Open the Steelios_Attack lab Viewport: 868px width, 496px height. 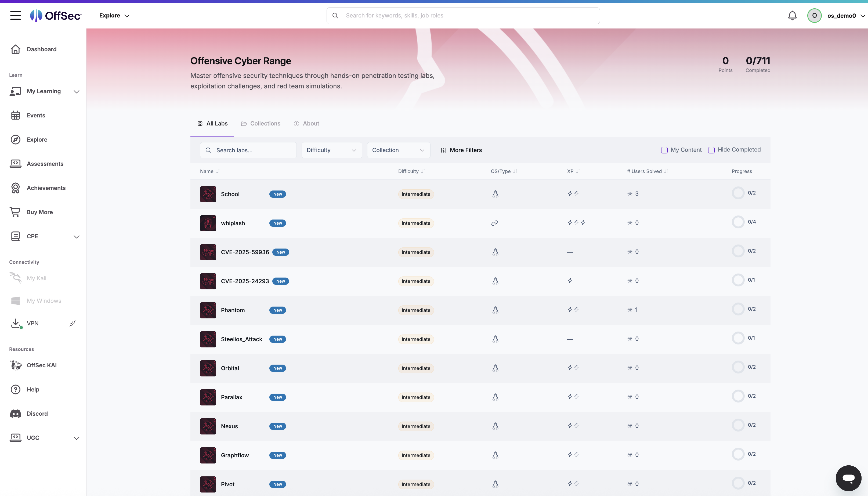pos(242,339)
